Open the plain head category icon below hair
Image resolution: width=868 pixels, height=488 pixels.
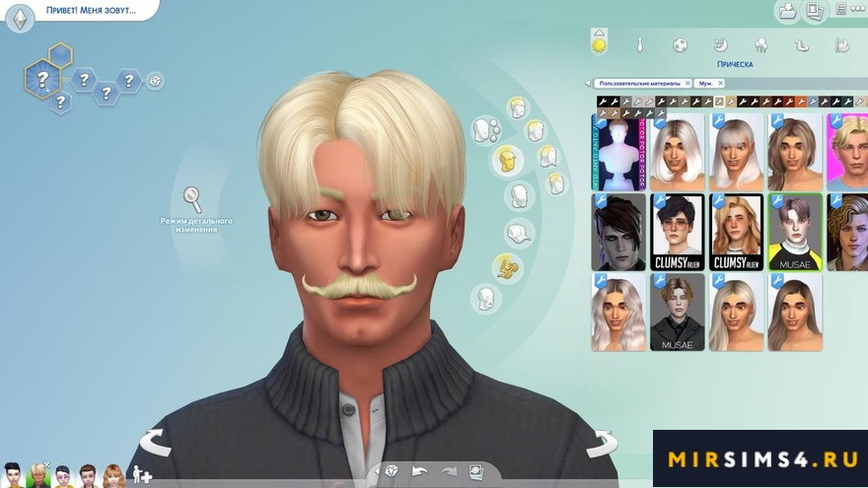519,196
